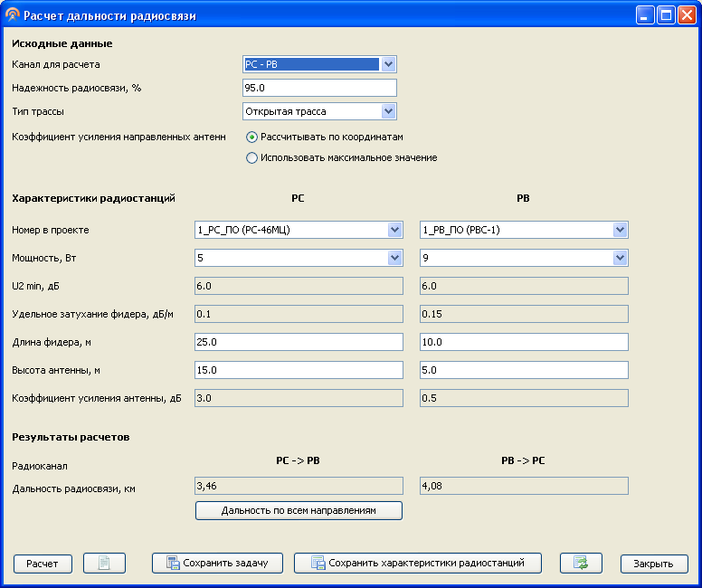Click the 'Дальность радиосвязи, км' label
702x588 pixels.
73,488
